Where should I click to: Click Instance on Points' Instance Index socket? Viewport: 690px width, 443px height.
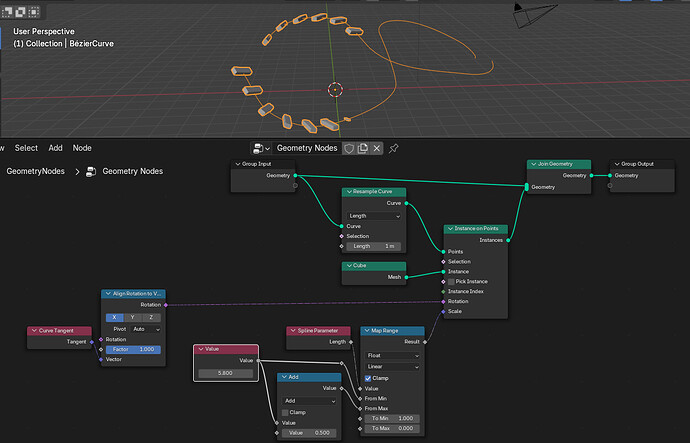tap(443, 292)
